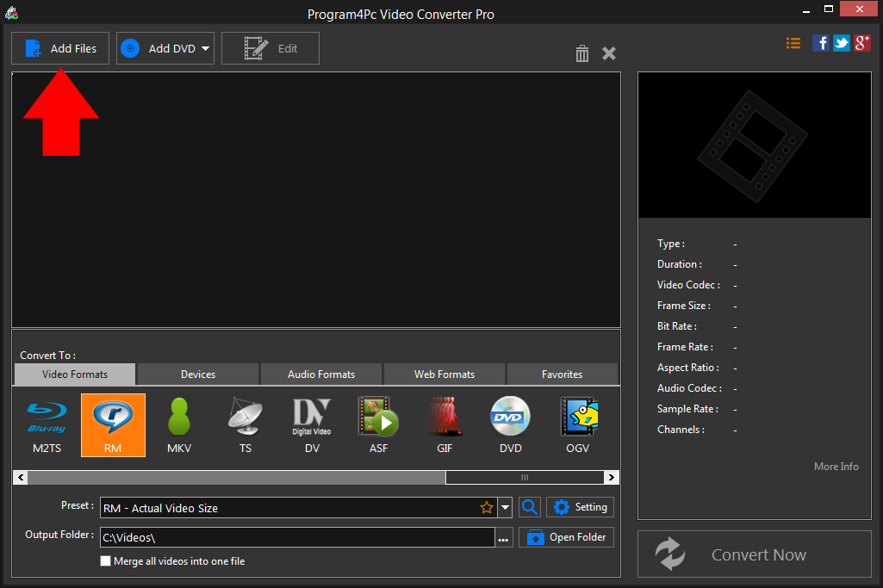Viewport: 883px width, 588px height.
Task: Open the More Info link
Action: coord(835,466)
